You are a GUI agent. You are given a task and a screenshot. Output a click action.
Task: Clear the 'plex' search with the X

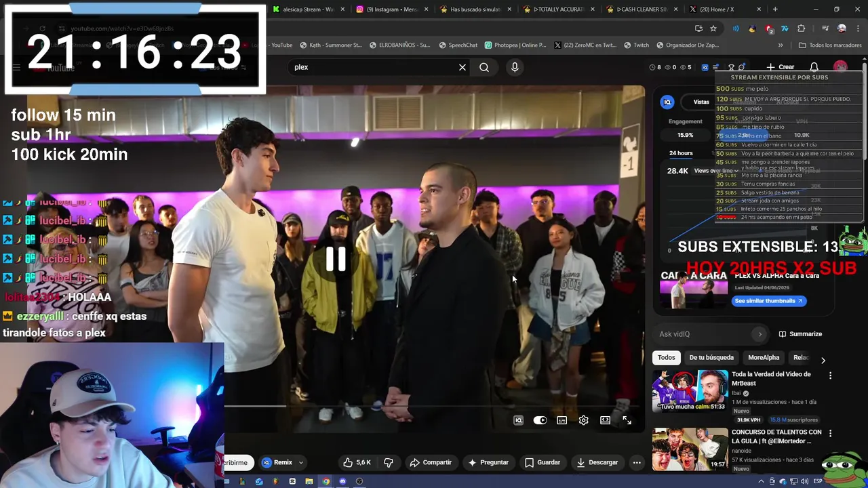click(x=462, y=67)
